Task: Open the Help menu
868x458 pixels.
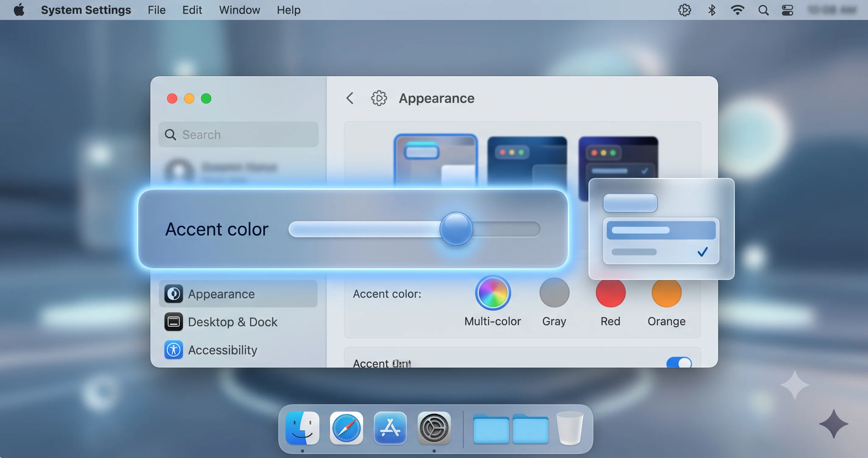Action: click(288, 10)
